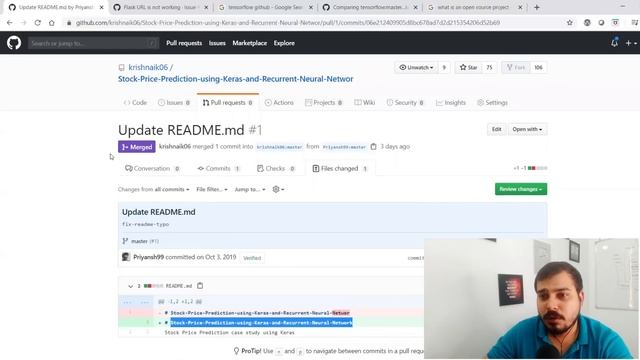Open Explore in top navigation

click(x=284, y=43)
